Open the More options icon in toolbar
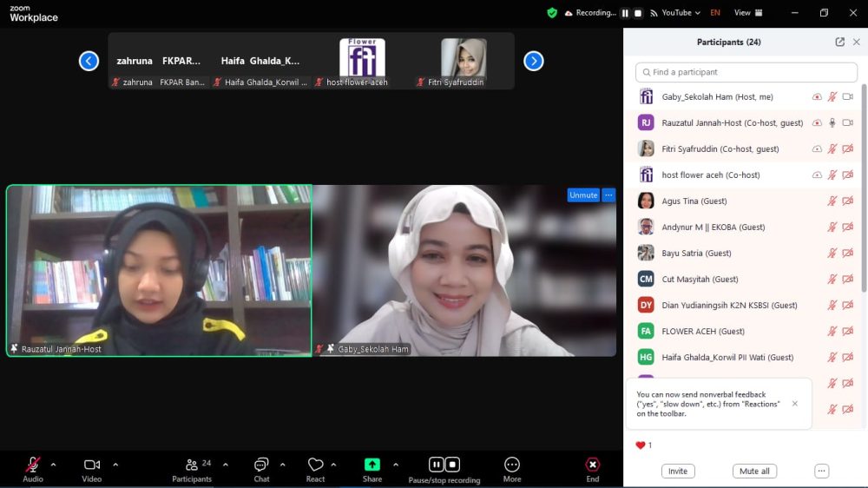 point(512,465)
